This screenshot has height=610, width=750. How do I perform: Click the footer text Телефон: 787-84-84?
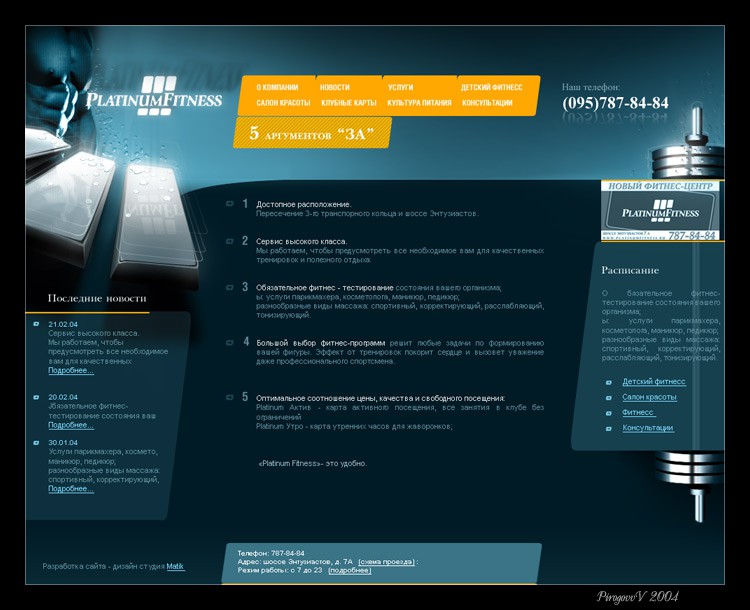click(x=271, y=553)
